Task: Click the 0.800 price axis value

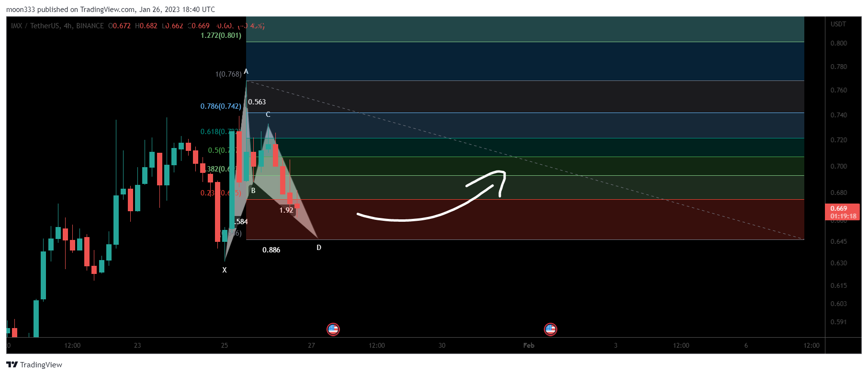Action: click(839, 43)
